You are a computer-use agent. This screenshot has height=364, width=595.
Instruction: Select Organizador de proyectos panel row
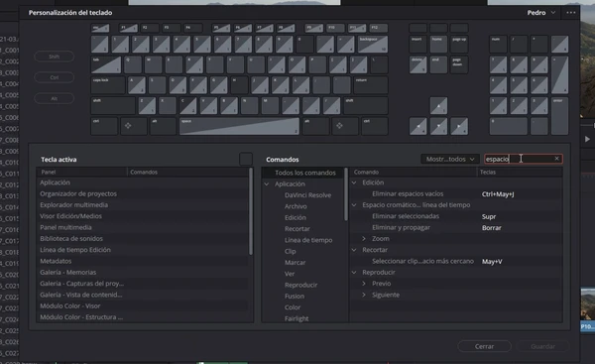pyautogui.click(x=143, y=193)
